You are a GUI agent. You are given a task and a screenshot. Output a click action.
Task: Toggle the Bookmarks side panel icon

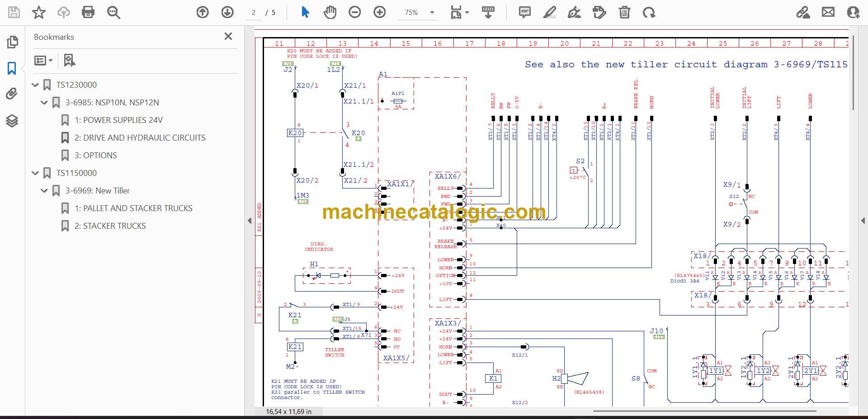(12, 68)
